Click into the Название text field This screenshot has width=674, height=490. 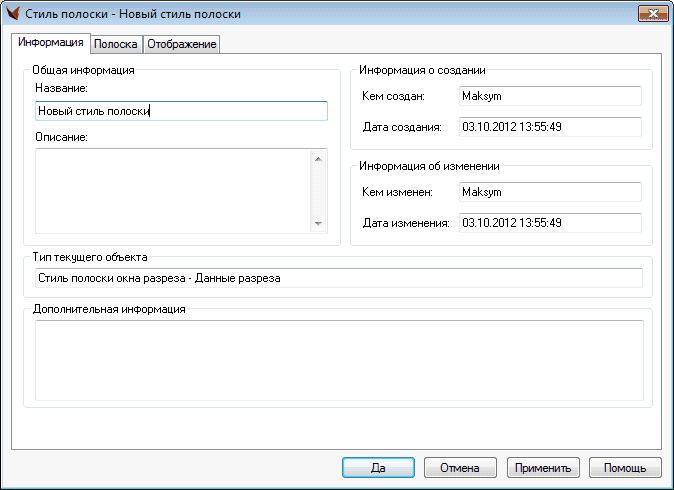[180, 111]
